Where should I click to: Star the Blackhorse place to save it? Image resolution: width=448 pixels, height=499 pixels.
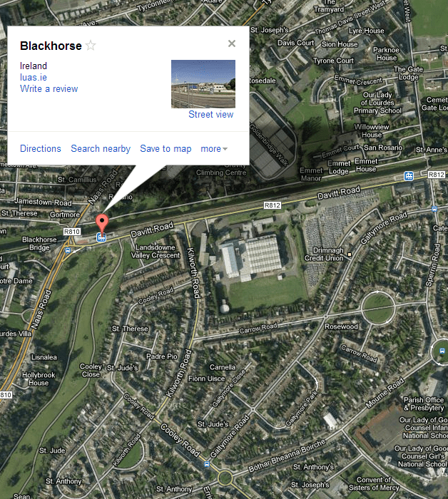[x=91, y=46]
